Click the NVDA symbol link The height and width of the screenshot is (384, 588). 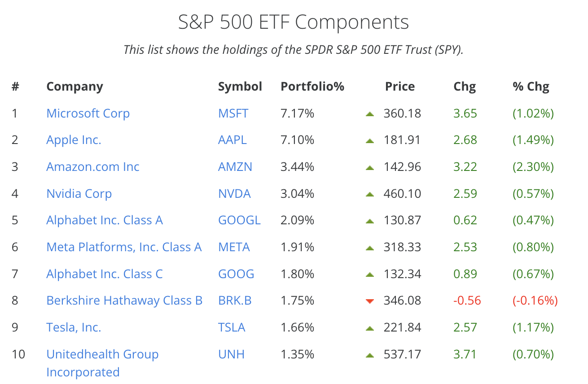pos(234,194)
